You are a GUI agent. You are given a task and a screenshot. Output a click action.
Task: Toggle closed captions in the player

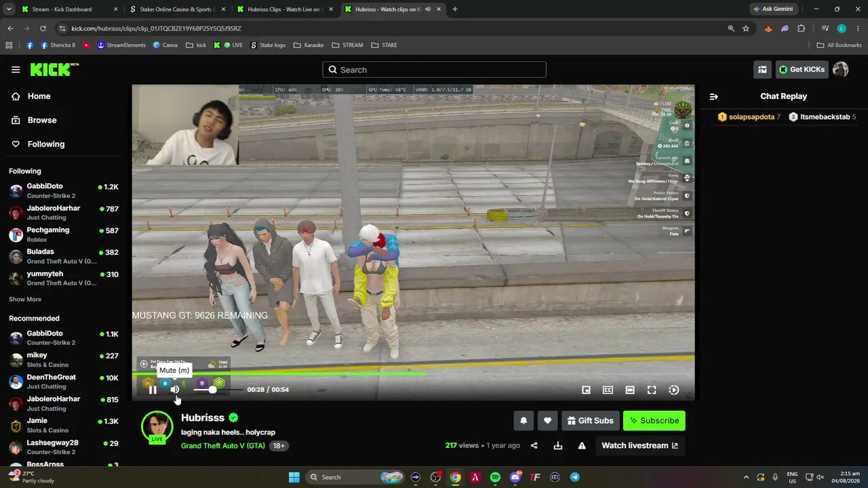[x=608, y=390]
